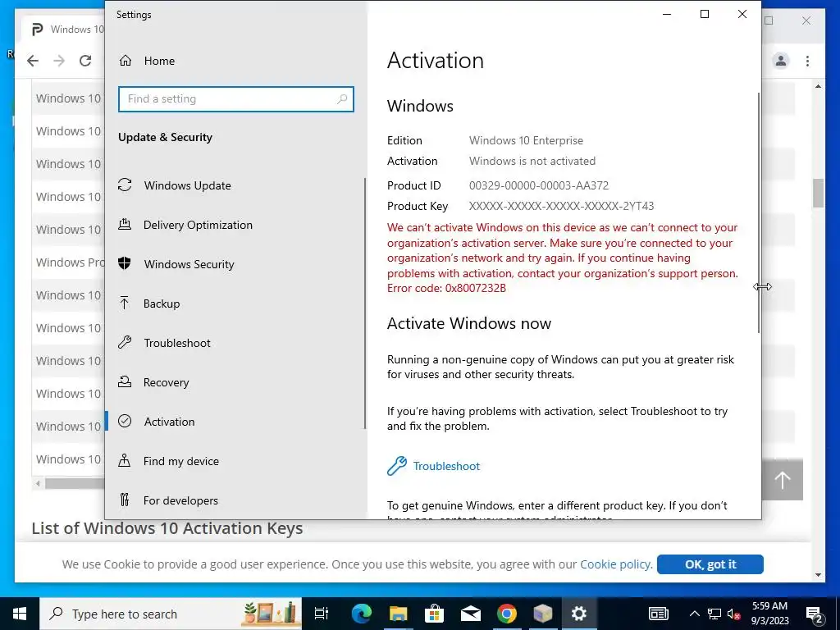Show hidden system tray icons

pyautogui.click(x=694, y=614)
